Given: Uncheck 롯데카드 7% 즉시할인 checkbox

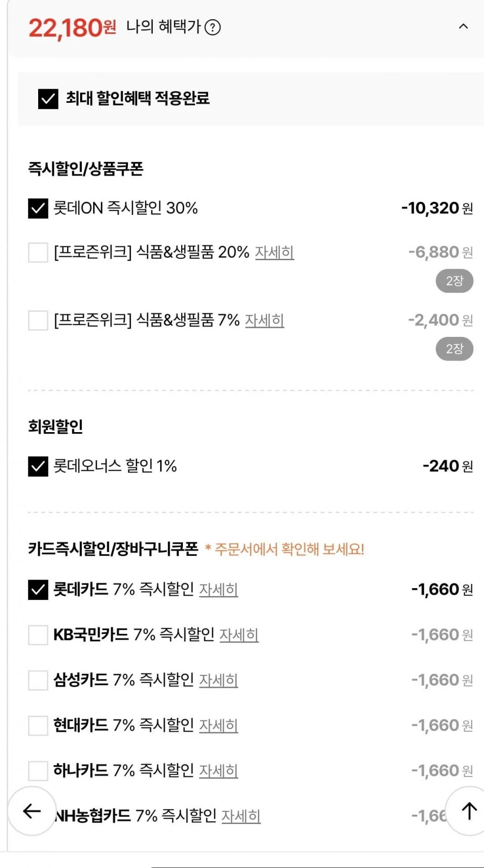Looking at the screenshot, I should tap(38, 590).
